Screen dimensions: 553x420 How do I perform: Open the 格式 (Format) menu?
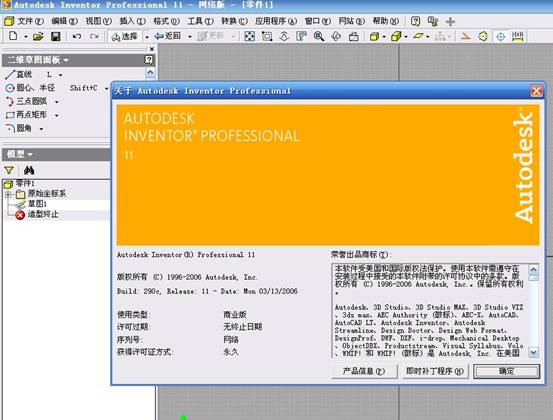166,21
